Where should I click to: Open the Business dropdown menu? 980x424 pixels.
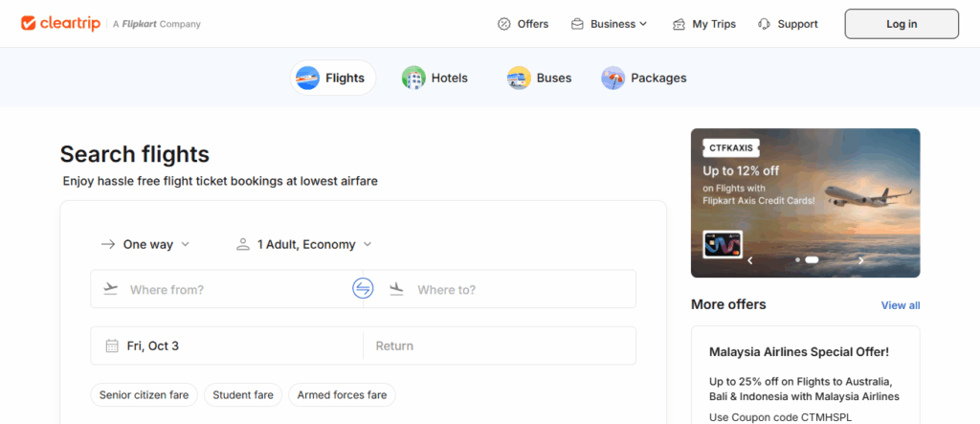coord(610,24)
